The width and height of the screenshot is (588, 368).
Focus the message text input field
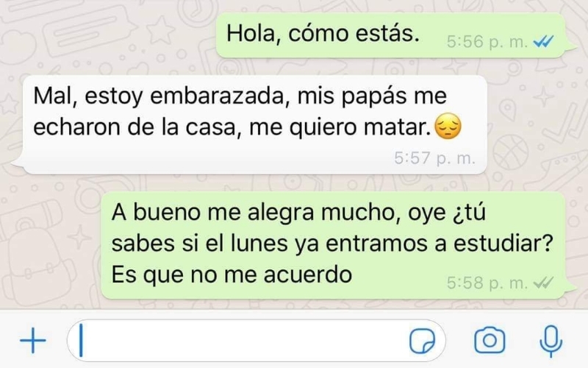click(x=256, y=341)
